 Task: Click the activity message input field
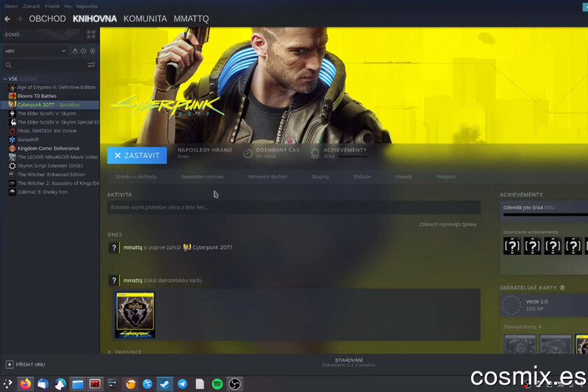pos(293,207)
